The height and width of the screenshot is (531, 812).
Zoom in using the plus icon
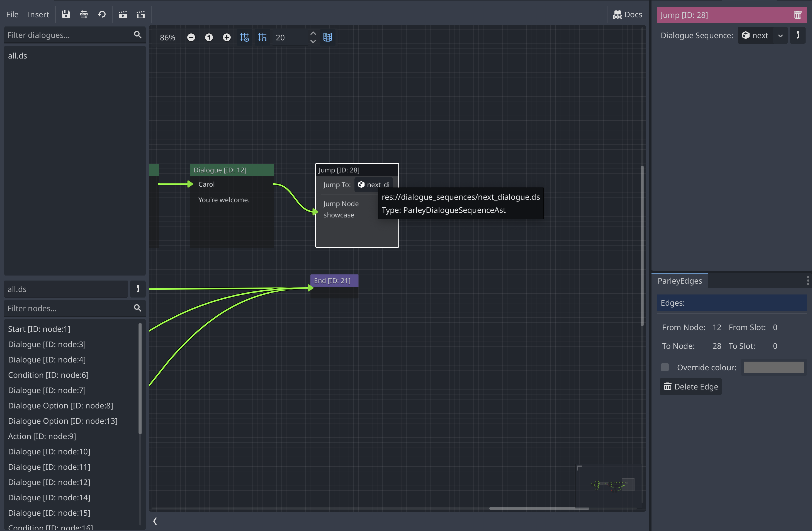[227, 38]
